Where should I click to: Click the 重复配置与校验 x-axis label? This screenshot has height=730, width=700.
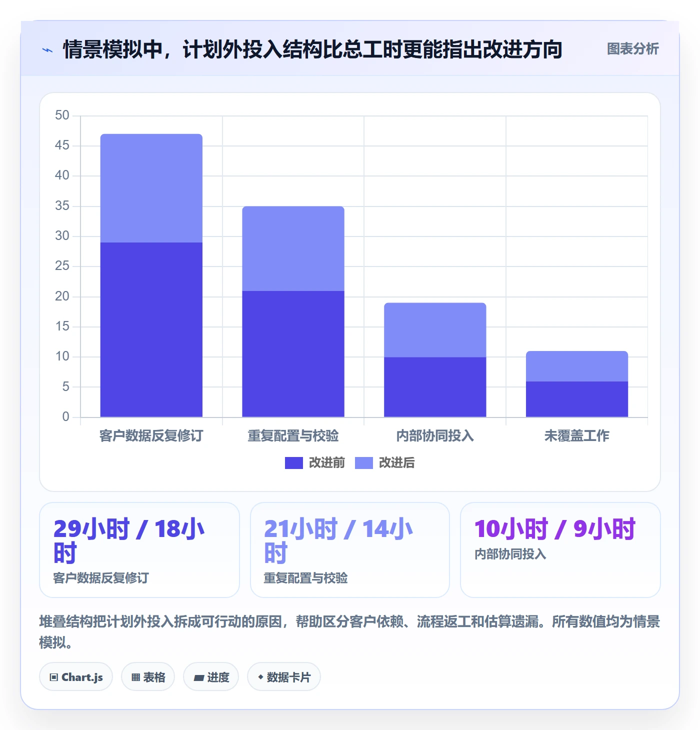point(293,436)
